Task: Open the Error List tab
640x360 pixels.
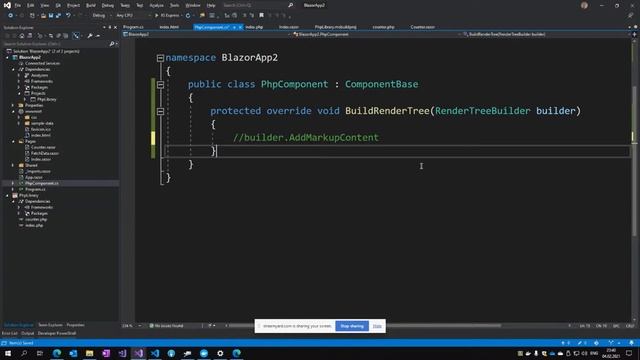Action: (10, 333)
